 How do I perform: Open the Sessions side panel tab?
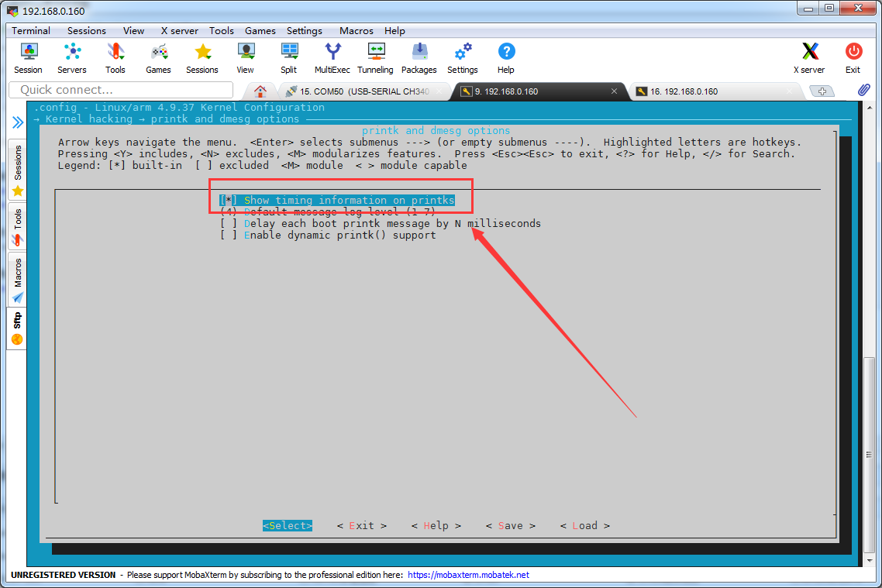(x=17, y=170)
